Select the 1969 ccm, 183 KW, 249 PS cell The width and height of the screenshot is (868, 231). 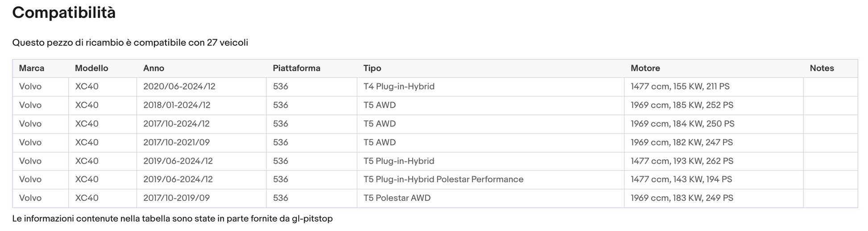click(714, 198)
